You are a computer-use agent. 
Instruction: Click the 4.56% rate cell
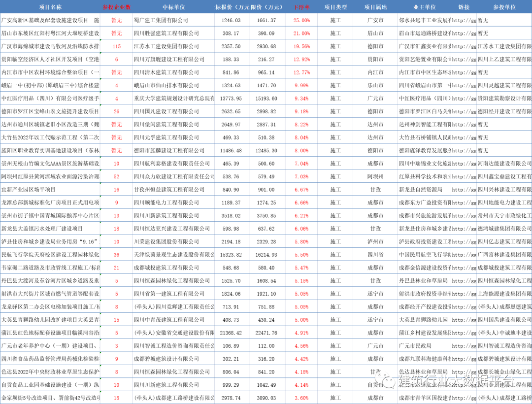pos(301,346)
